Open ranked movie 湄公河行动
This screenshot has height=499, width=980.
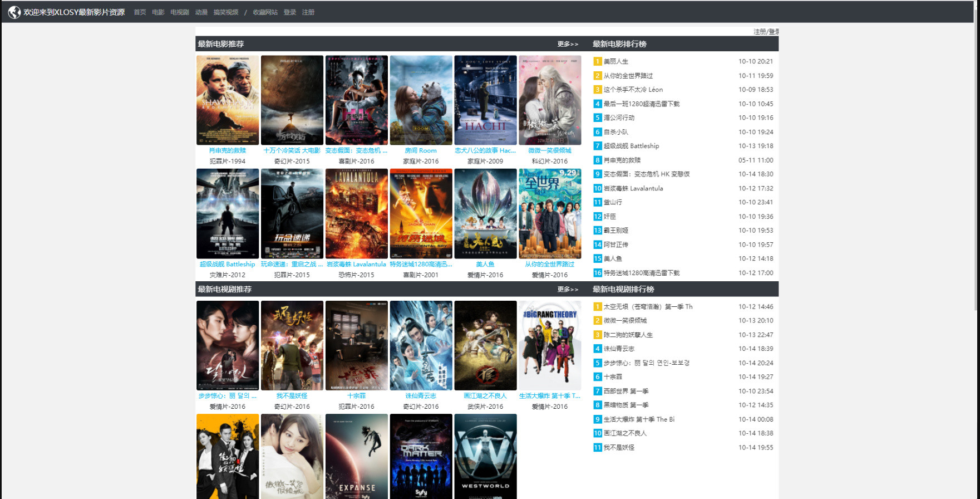coord(619,118)
